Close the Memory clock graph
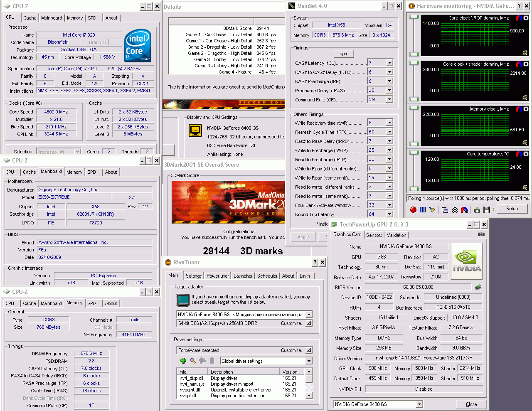This screenshot has width=532, height=411. 526,109
